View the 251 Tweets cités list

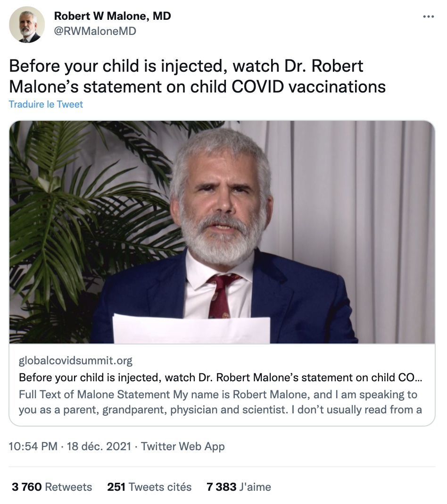point(149,487)
